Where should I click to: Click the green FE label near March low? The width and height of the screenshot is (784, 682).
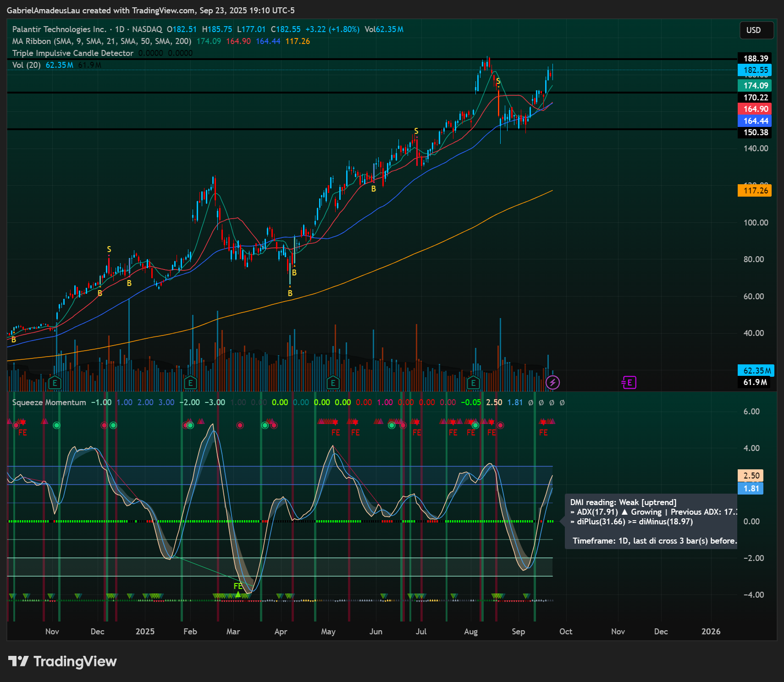click(238, 586)
